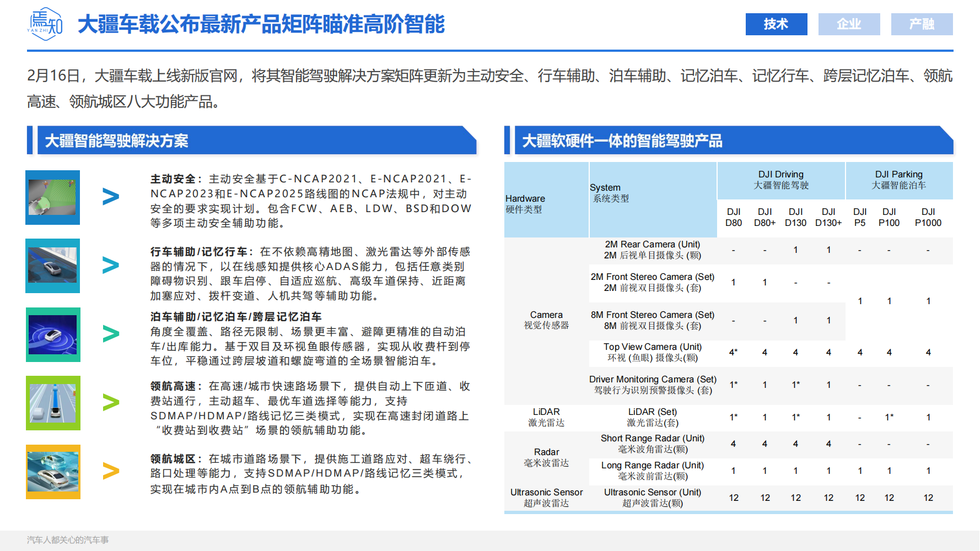This screenshot has height=551, width=980.
Task: Click the Ultrasonic Sensor (Unit) row label
Action: [x=653, y=498]
